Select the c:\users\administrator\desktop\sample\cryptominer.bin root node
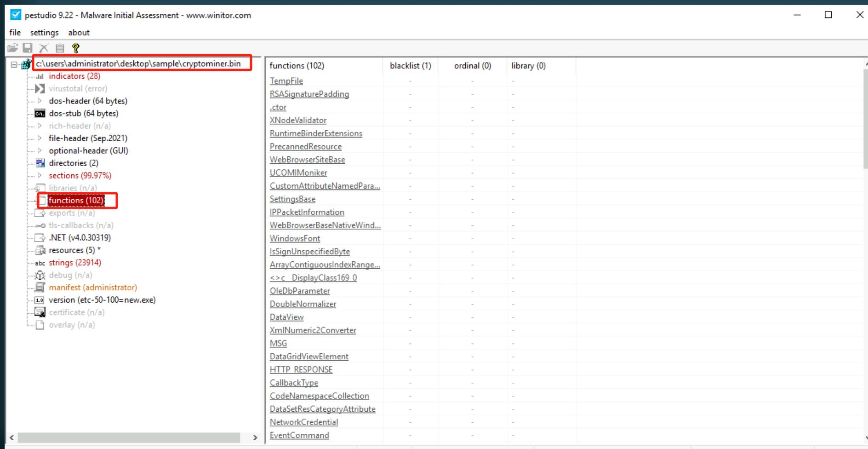 pyautogui.click(x=138, y=63)
